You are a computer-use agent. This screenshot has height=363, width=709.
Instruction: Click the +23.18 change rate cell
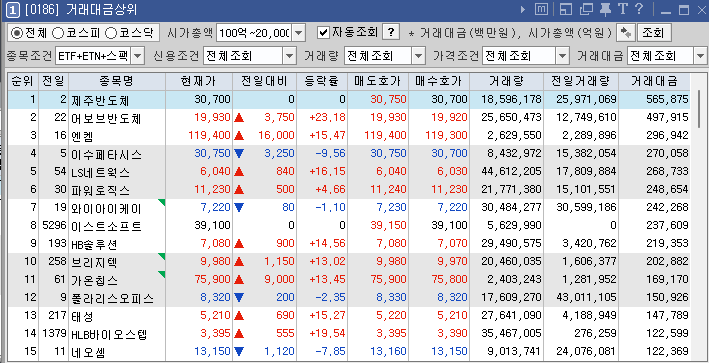tap(327, 118)
